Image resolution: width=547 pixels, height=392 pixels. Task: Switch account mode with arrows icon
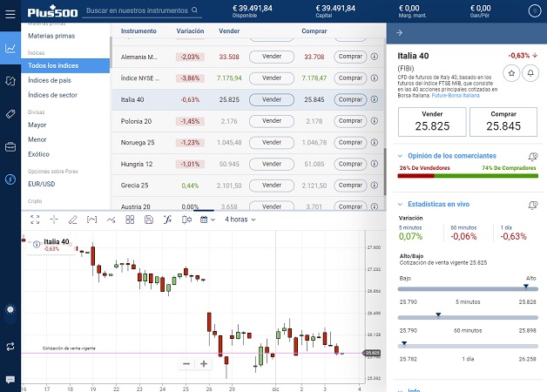(10, 347)
